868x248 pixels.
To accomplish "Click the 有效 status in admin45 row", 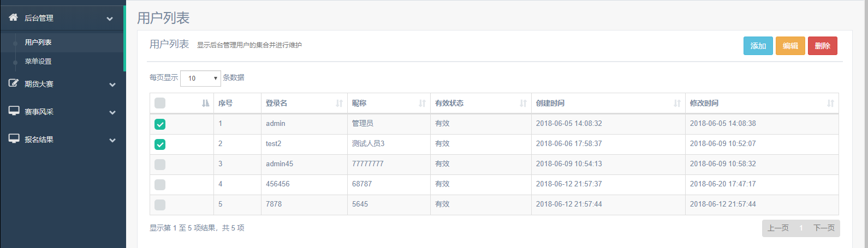I will [x=442, y=164].
